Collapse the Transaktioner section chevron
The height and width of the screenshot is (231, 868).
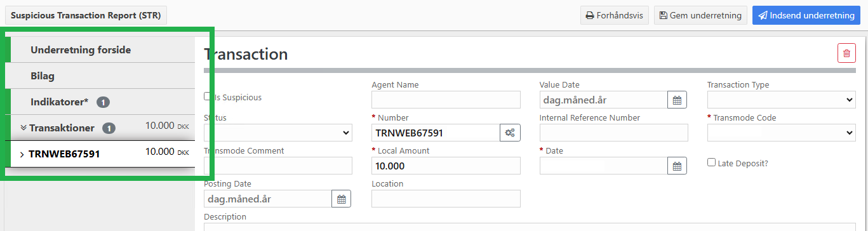pyautogui.click(x=23, y=128)
